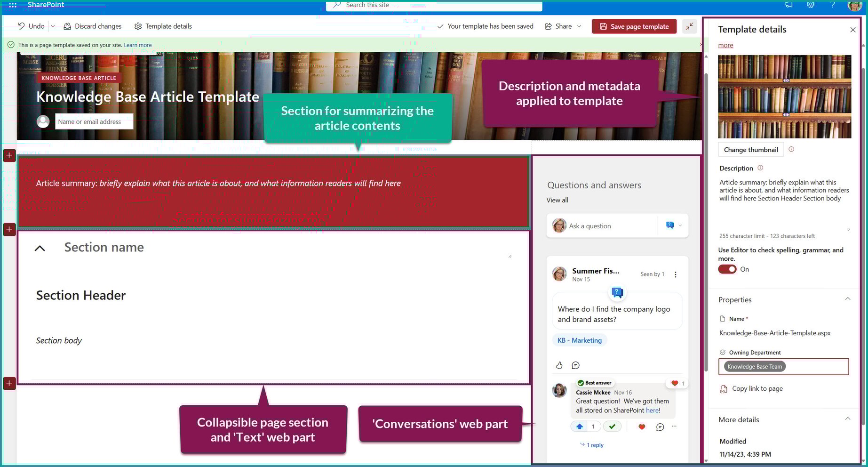Image resolution: width=868 pixels, height=467 pixels.
Task: Open the three-dot menu on Summer's question
Action: (676, 274)
